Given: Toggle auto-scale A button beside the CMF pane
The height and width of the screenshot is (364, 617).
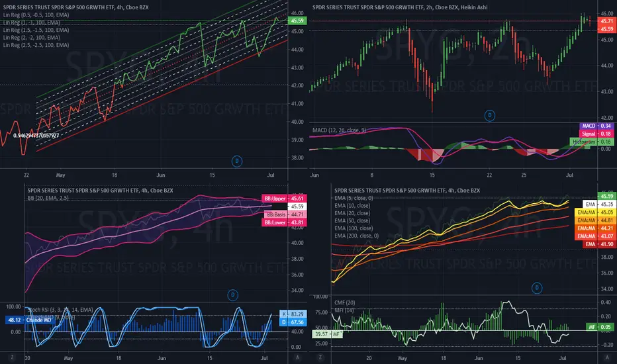Looking at the screenshot, I should [607, 357].
